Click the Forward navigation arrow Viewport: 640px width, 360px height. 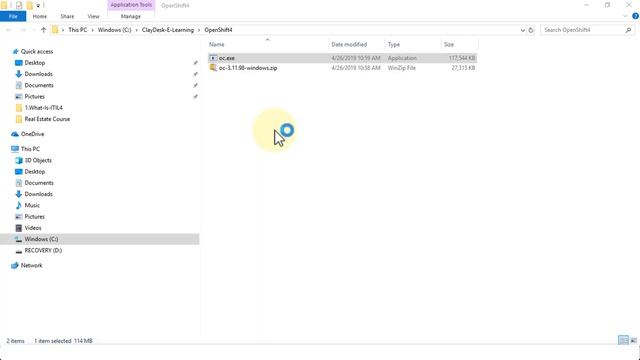[x=23, y=30]
